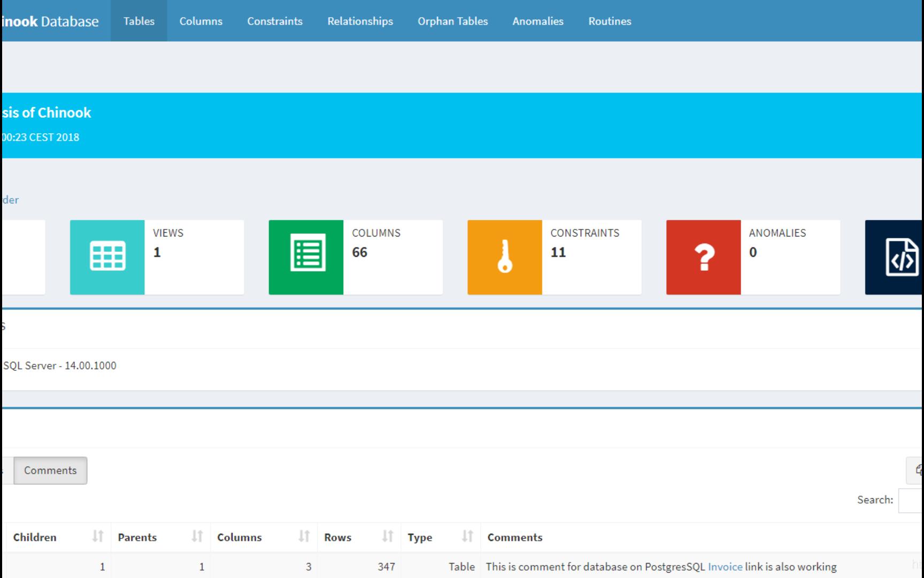The width and height of the screenshot is (924, 578).
Task: Sort table by Columns header arrow
Action: [x=304, y=536]
